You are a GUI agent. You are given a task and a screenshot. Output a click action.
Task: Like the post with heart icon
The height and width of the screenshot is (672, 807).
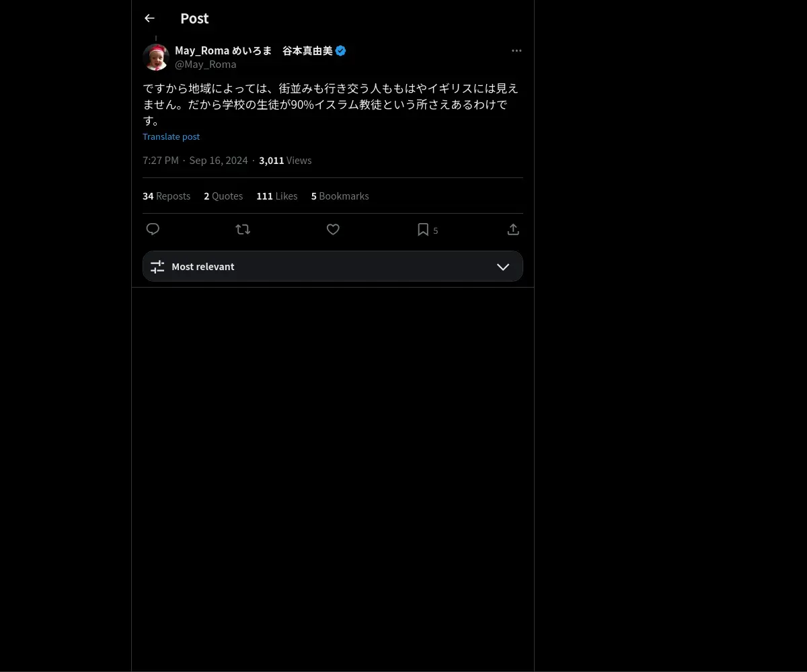(x=333, y=229)
